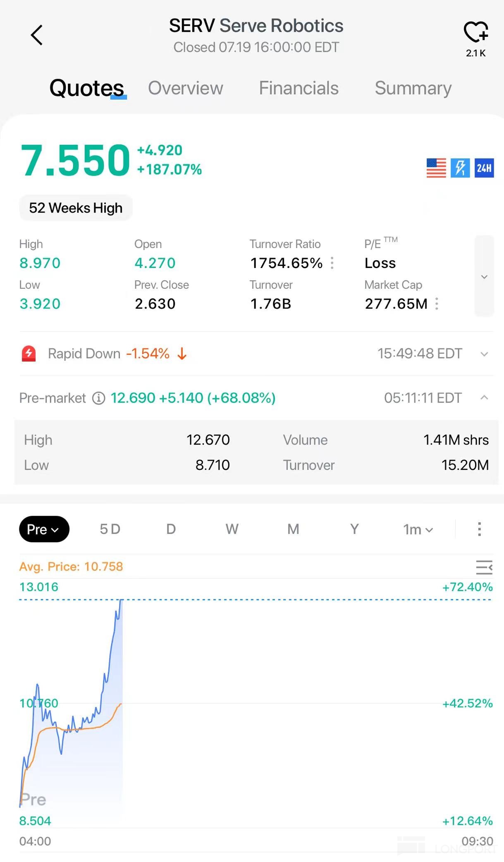504x862 pixels.
Task: Tap the US flag market icon
Action: [x=436, y=168]
